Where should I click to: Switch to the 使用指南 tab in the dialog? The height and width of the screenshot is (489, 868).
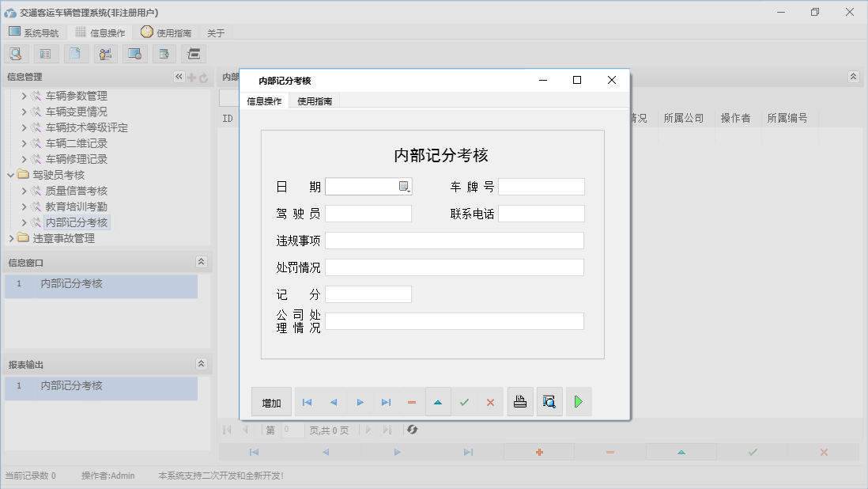pos(314,101)
